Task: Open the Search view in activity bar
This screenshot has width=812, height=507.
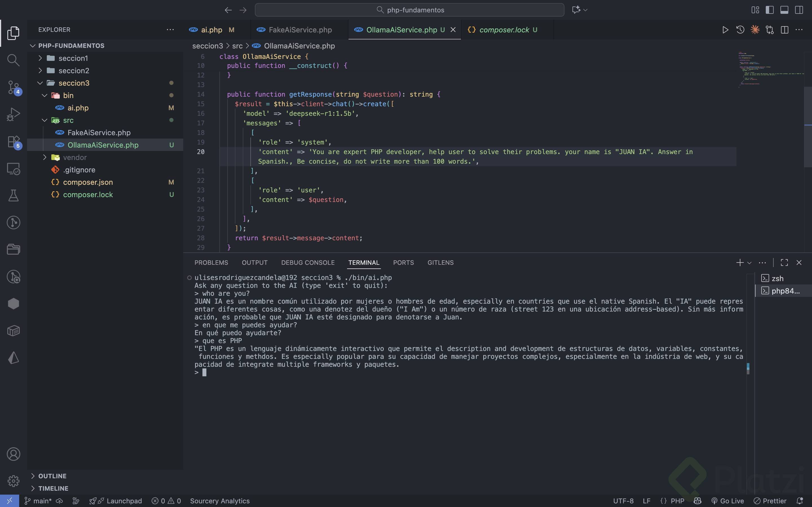Action: click(14, 60)
